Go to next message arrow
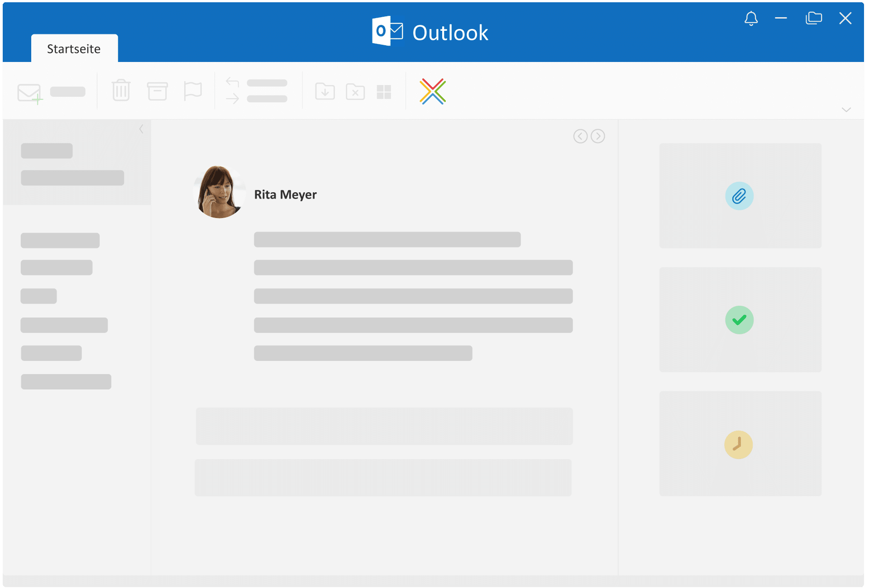Screen dimensions: 869x588 598,136
